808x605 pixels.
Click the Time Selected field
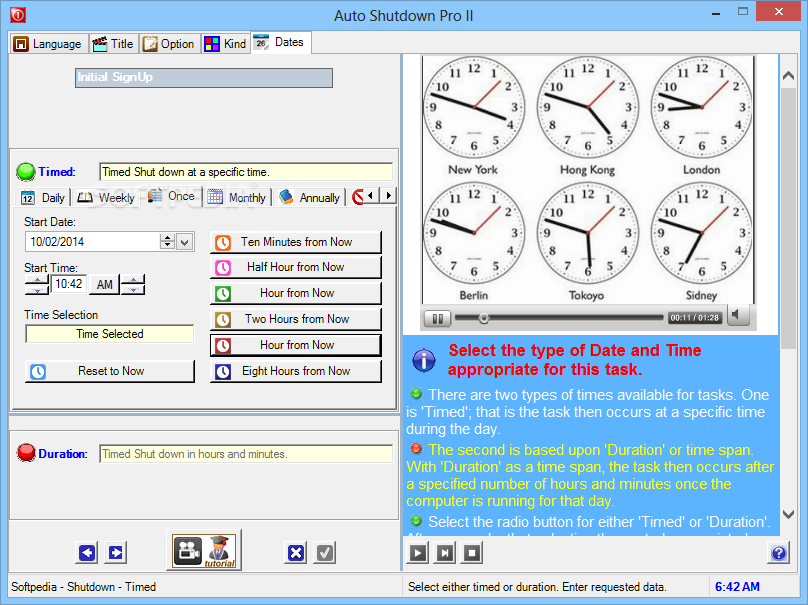point(110,334)
